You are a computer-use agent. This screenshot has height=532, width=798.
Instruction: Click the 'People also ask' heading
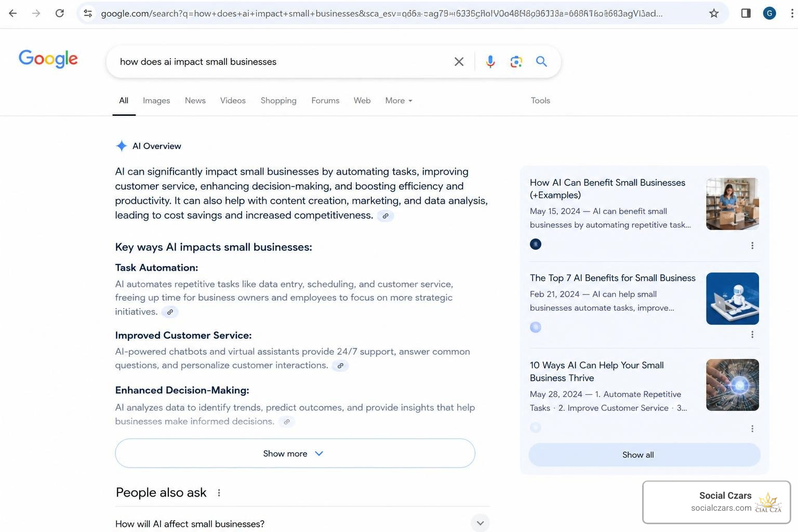click(161, 493)
